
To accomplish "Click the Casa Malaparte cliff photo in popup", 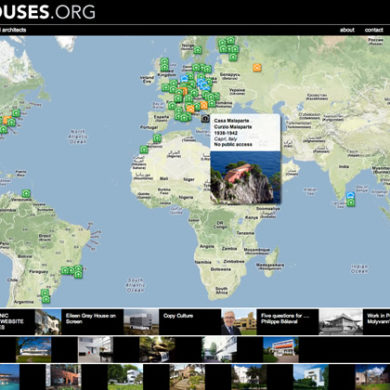I will click(246, 177).
